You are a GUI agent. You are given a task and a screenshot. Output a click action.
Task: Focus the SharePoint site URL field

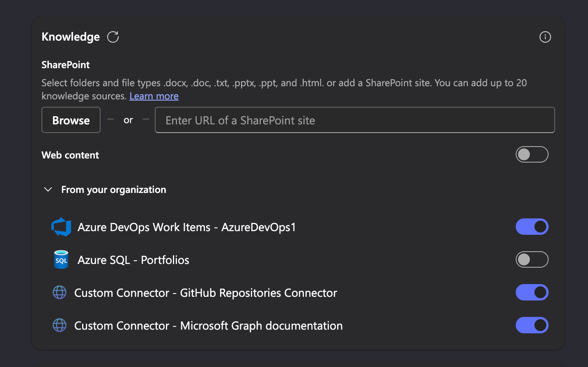(354, 120)
